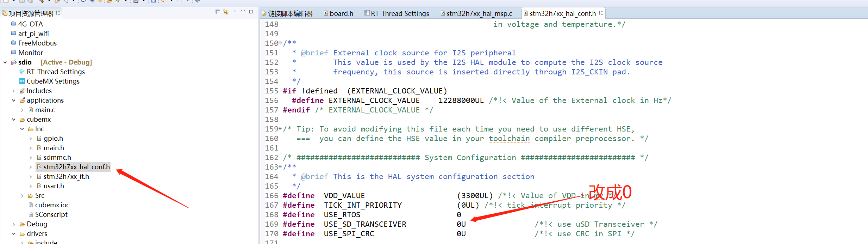Click the 4G_OTA project folder icon
Screen dimensions: 868x244
(x=13, y=24)
